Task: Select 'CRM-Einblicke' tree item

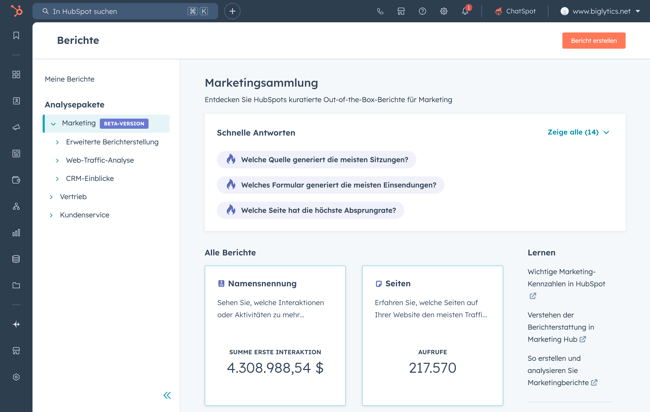Action: coord(90,179)
